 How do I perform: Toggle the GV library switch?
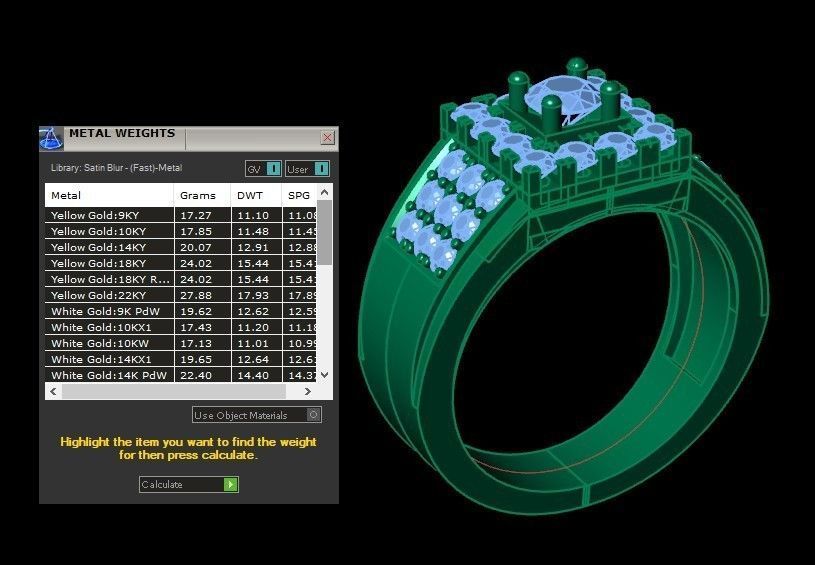[263, 169]
